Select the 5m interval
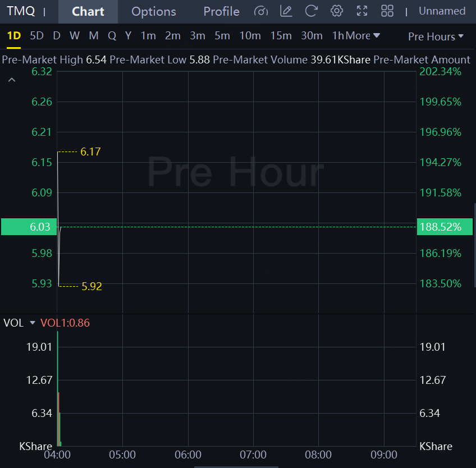476x468 pixels. [222, 36]
